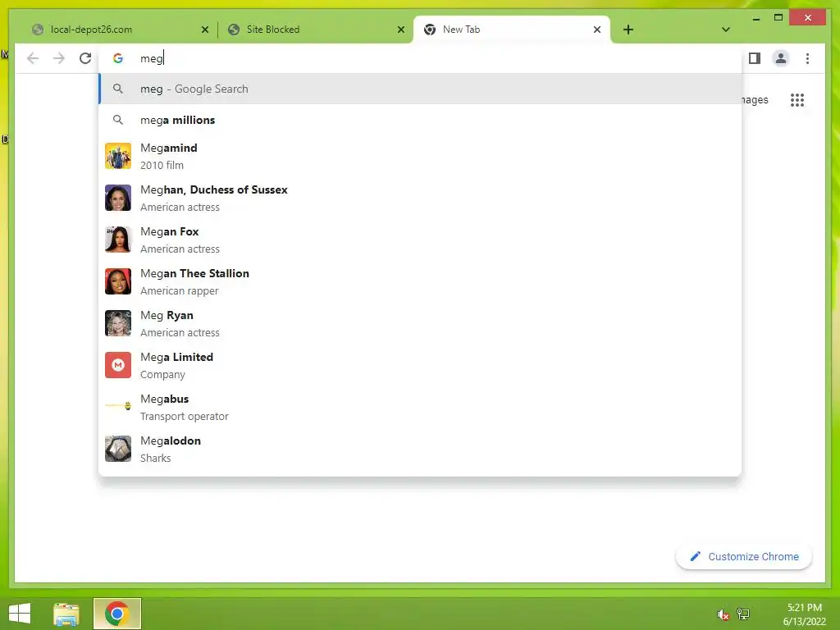Viewport: 840px width, 630px height.
Task: Select the Meg Ryan suggestion
Action: pyautogui.click(x=420, y=323)
